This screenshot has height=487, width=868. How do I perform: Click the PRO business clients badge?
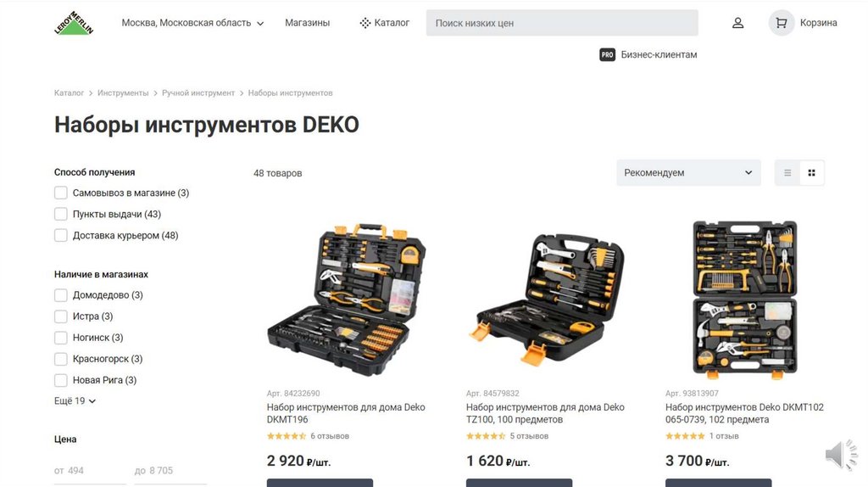click(x=607, y=55)
